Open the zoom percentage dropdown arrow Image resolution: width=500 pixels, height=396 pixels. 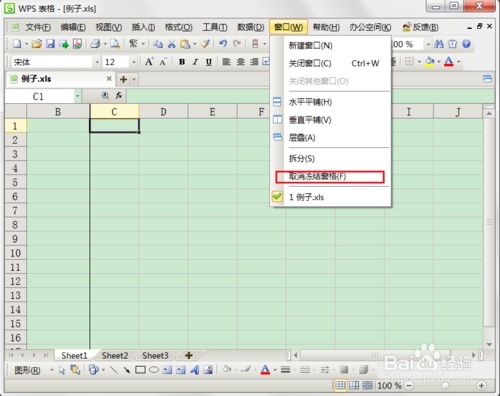tap(428, 44)
